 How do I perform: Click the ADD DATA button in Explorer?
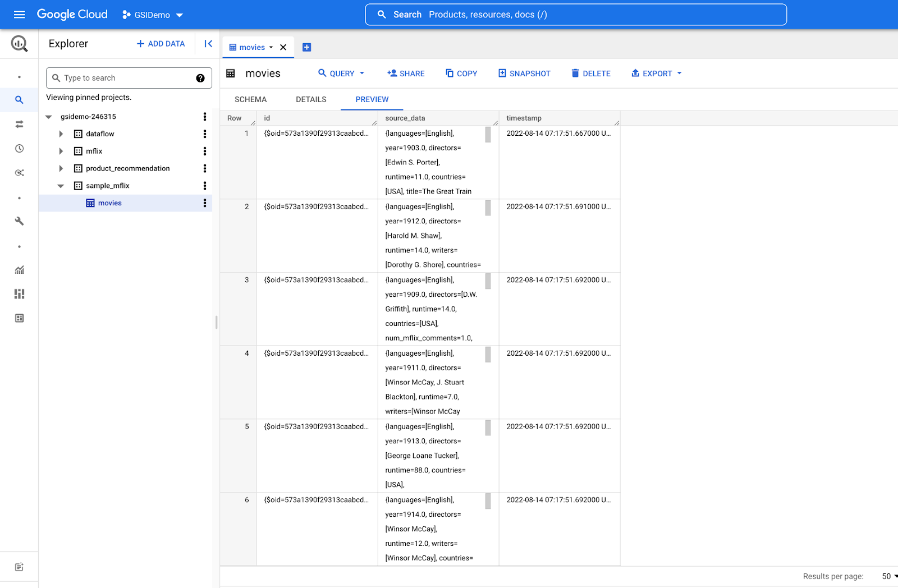[x=160, y=43]
